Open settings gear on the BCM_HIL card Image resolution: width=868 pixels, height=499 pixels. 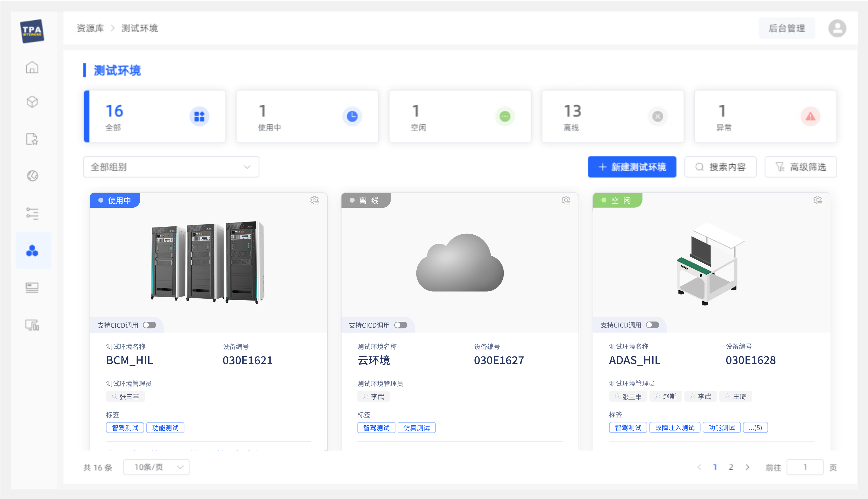click(x=315, y=200)
